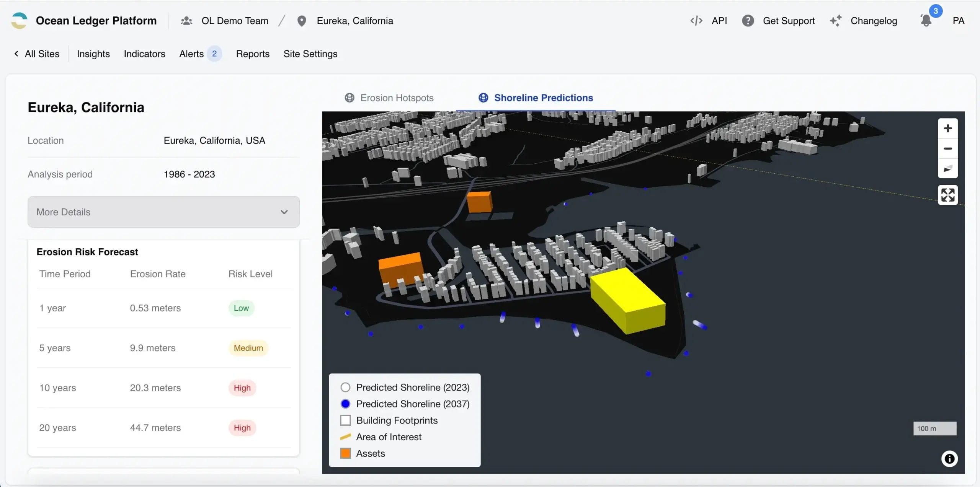Click the map zoom in plus icon
This screenshot has height=487, width=980.
(947, 129)
